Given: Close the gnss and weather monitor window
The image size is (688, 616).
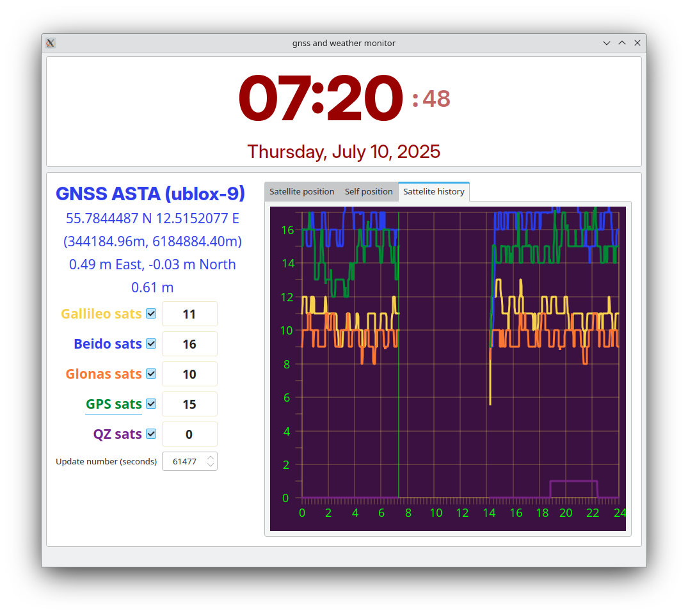Looking at the screenshot, I should click(637, 43).
